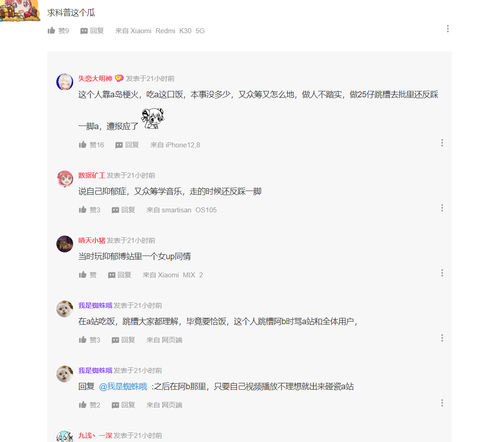The width and height of the screenshot is (504, 442).
Task: Open more options menu for 数据矿工's comment
Action: (x=442, y=208)
